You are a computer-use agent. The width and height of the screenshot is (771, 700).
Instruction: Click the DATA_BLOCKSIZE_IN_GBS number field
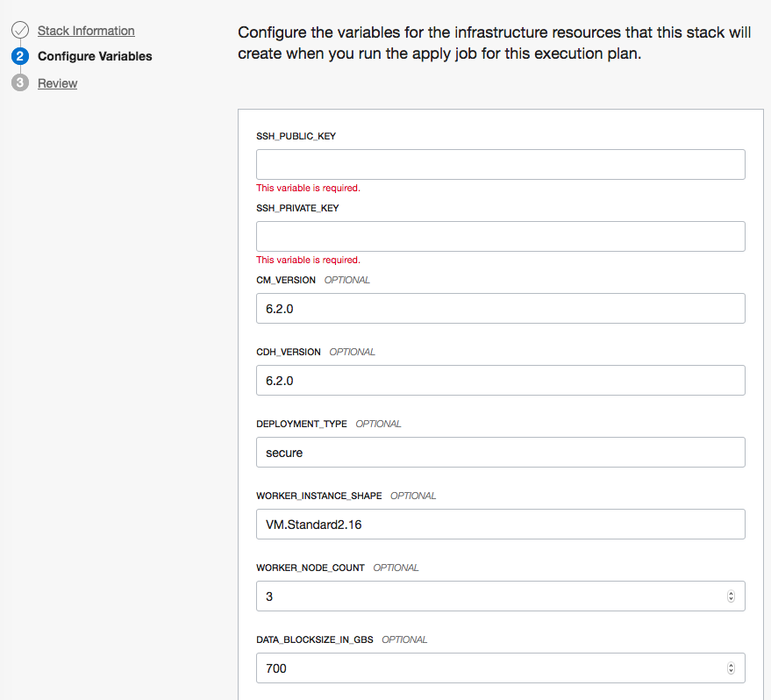tap(491, 668)
